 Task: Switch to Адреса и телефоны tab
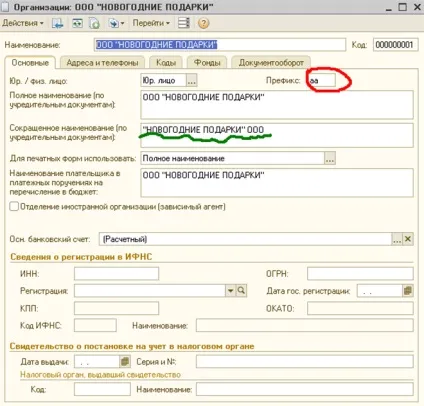tap(102, 63)
